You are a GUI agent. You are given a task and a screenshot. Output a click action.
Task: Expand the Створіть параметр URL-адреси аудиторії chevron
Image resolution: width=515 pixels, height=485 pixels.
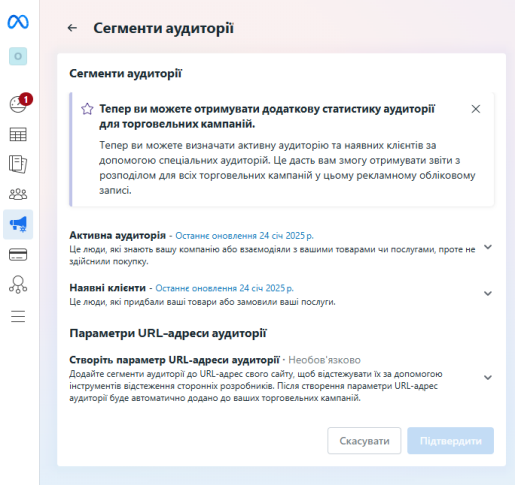(x=488, y=378)
